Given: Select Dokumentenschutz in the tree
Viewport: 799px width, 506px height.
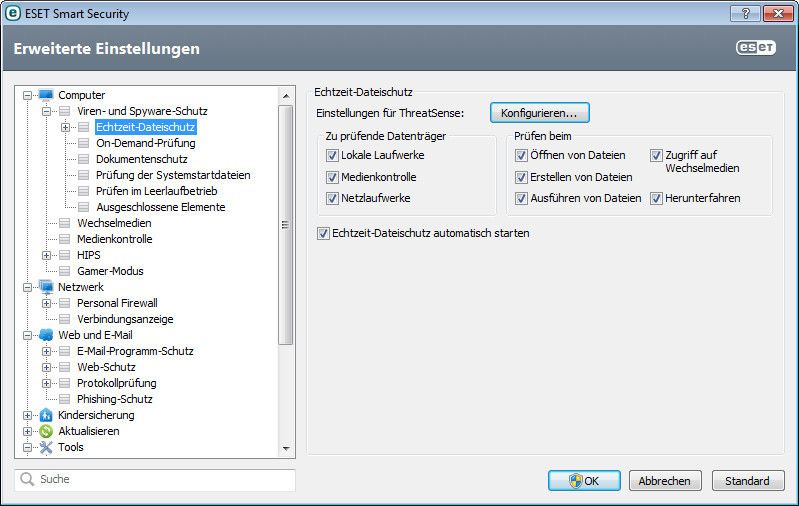Looking at the screenshot, I should point(142,159).
